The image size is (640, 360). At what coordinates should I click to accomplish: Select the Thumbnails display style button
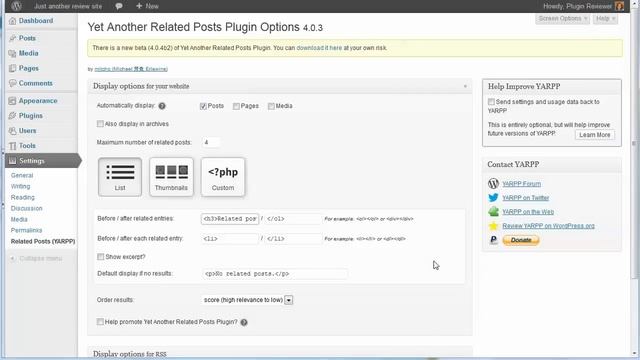(x=171, y=177)
